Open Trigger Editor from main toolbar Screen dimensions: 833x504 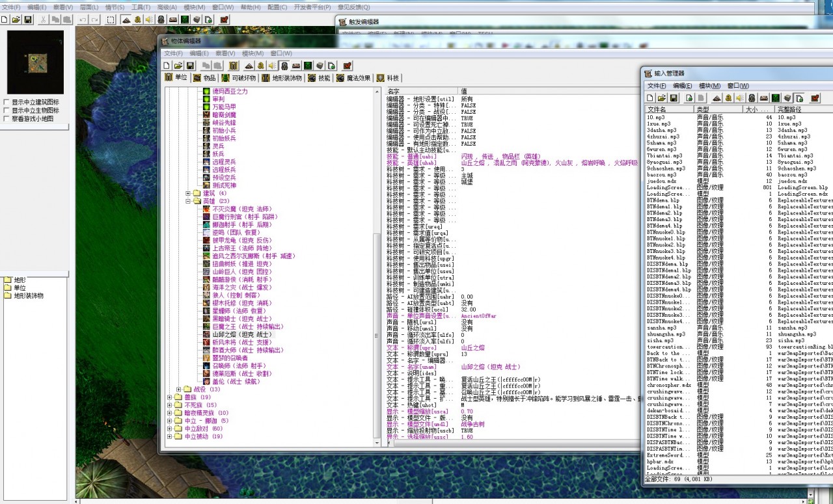[x=138, y=20]
